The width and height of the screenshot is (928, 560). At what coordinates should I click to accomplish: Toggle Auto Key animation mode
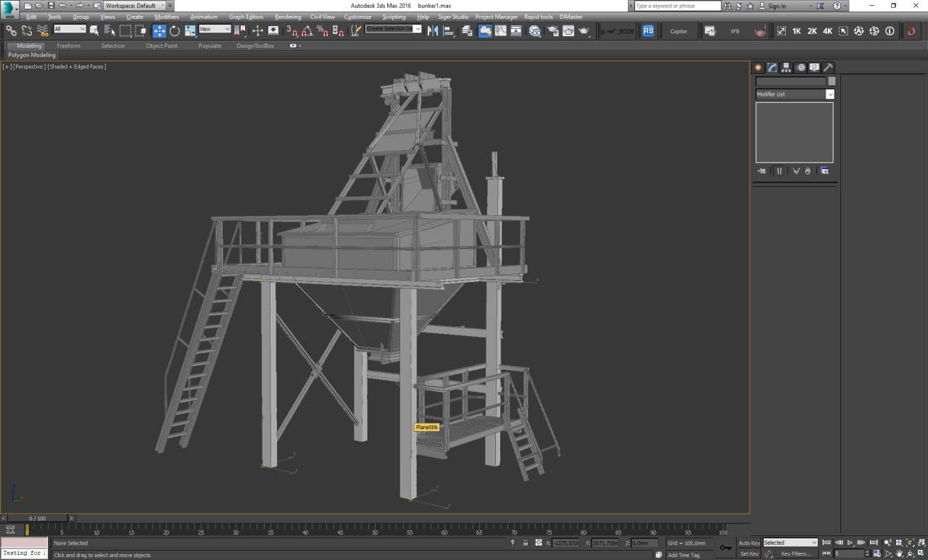coord(748,543)
